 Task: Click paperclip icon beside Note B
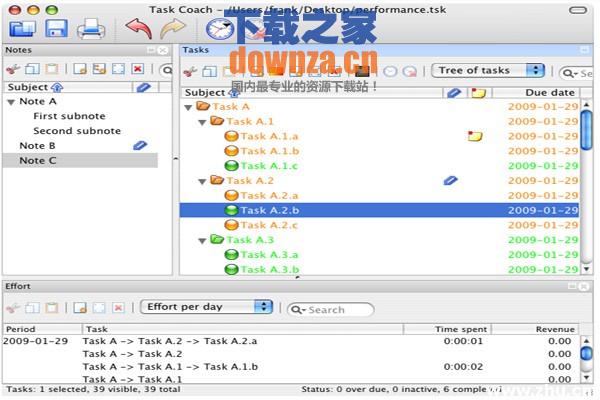tap(140, 145)
